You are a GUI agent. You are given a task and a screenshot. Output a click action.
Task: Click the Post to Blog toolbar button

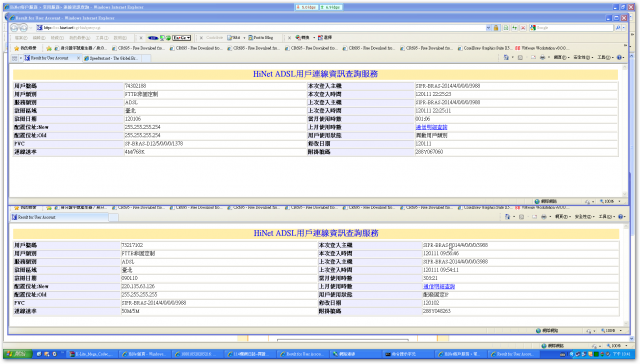point(260,38)
